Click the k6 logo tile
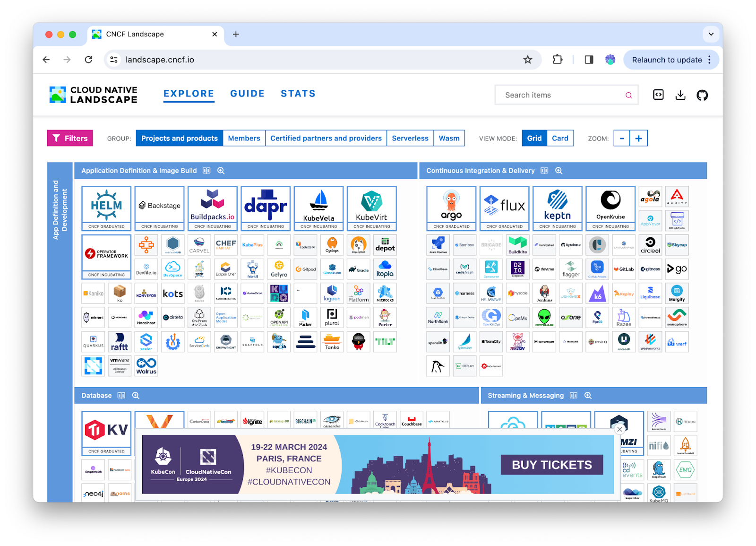This screenshot has height=546, width=756. tap(597, 293)
